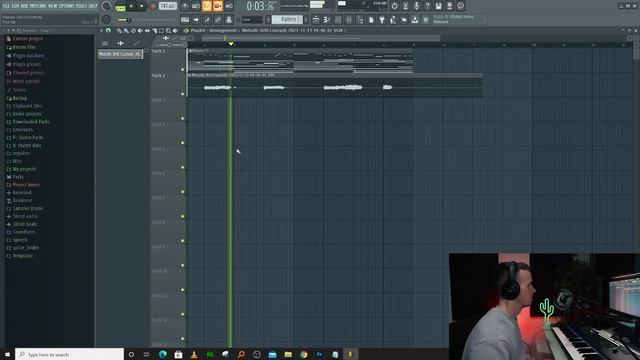Screen dimensions: 640x360
Task: Select the Paint brush tool in playlist
Action: point(126,31)
